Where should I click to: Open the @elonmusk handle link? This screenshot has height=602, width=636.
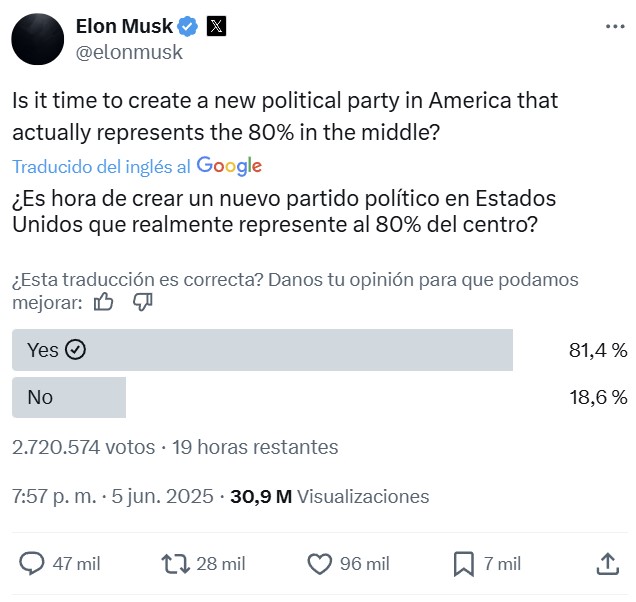tap(129, 52)
